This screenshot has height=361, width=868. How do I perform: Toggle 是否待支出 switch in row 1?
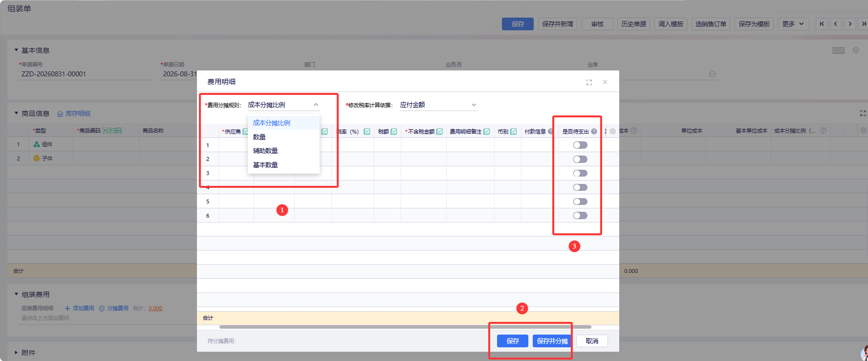pyautogui.click(x=580, y=145)
